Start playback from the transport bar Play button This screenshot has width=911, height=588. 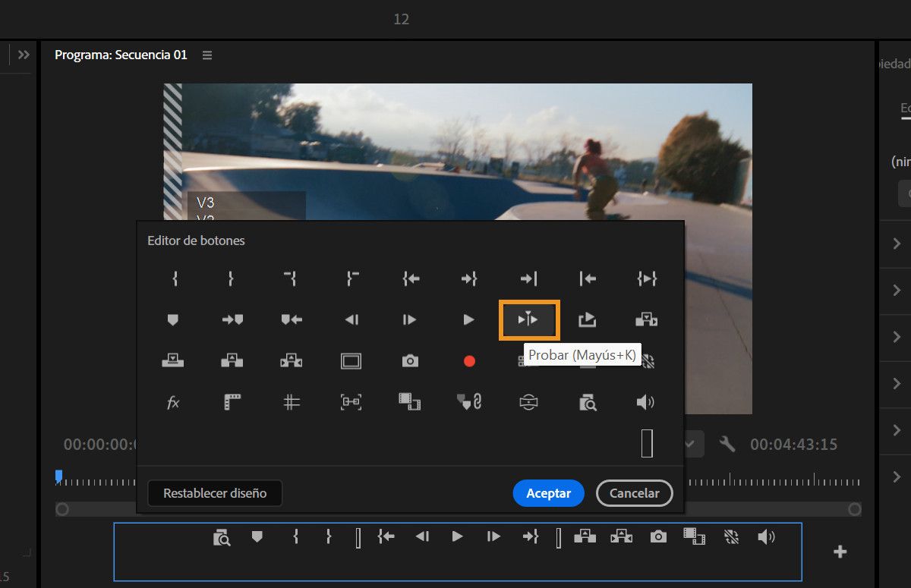click(x=458, y=537)
